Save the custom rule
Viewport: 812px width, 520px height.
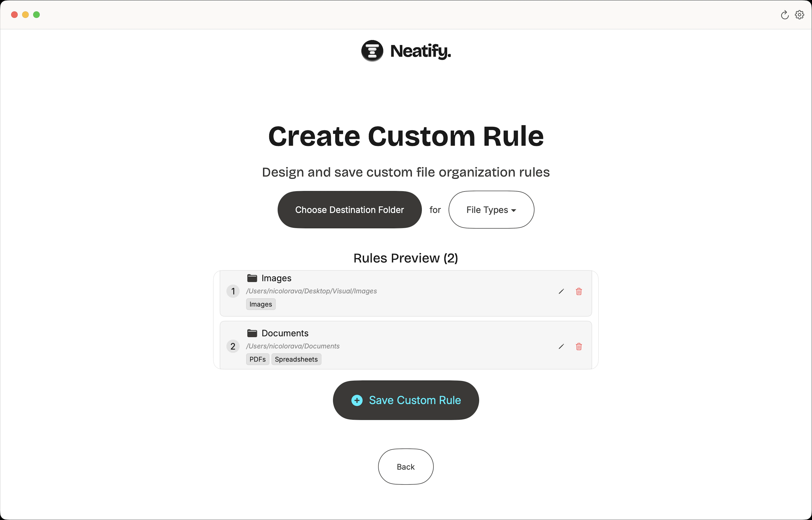[x=406, y=400]
